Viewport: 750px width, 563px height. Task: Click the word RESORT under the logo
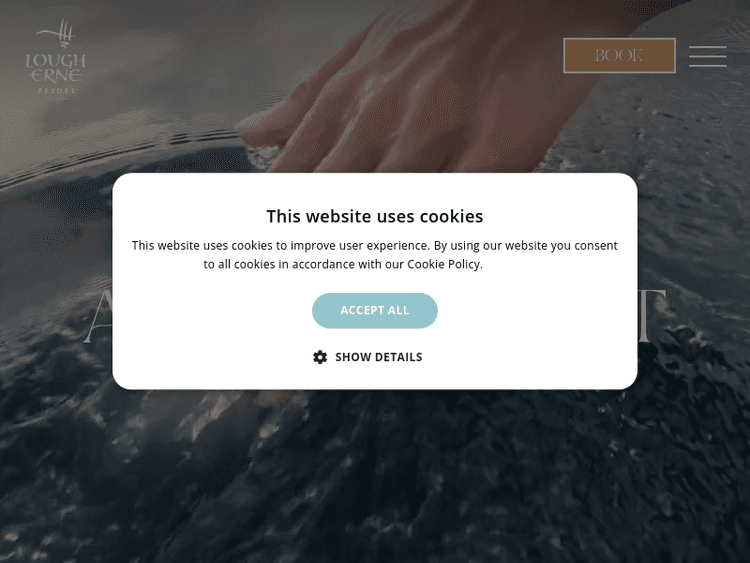click(x=56, y=91)
